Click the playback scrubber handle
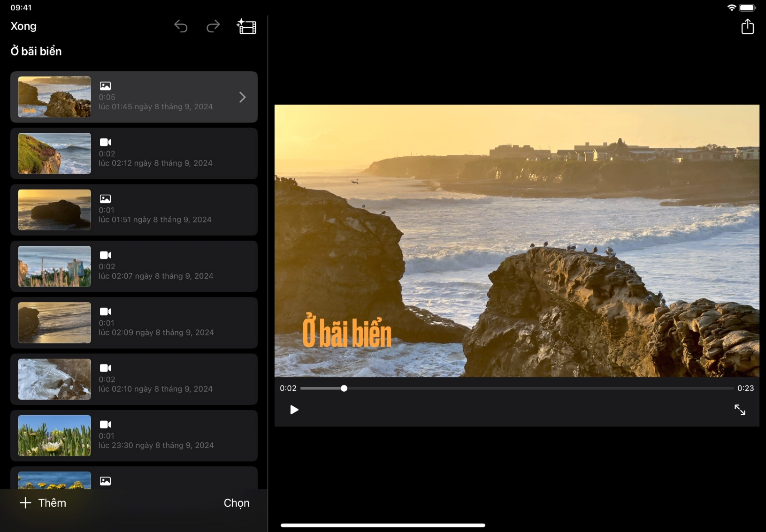Viewport: 766px width, 532px height. tap(344, 388)
